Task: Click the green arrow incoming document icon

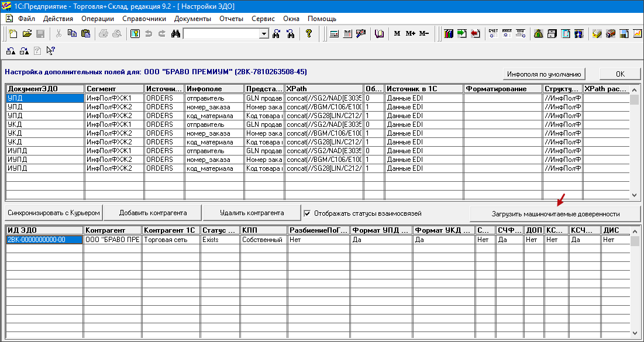Action: [x=462, y=34]
